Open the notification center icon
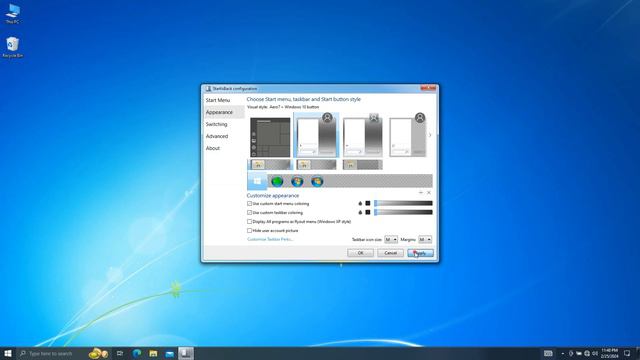 [627, 353]
